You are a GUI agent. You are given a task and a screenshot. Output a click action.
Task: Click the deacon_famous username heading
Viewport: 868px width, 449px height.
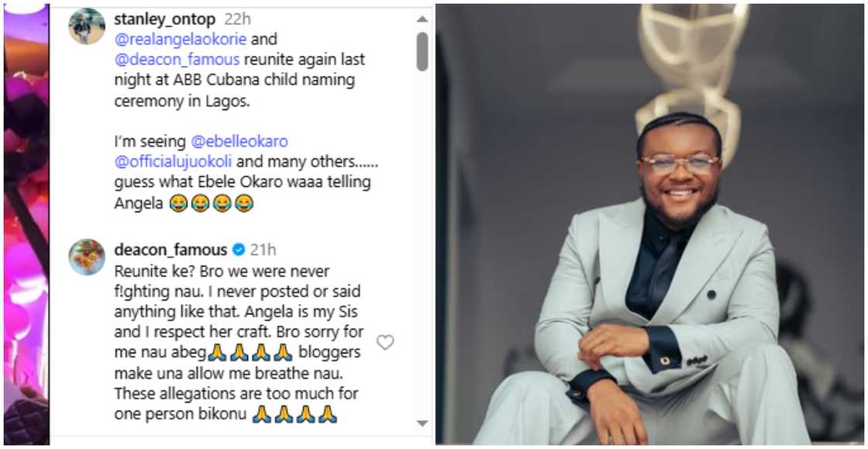click(x=170, y=250)
